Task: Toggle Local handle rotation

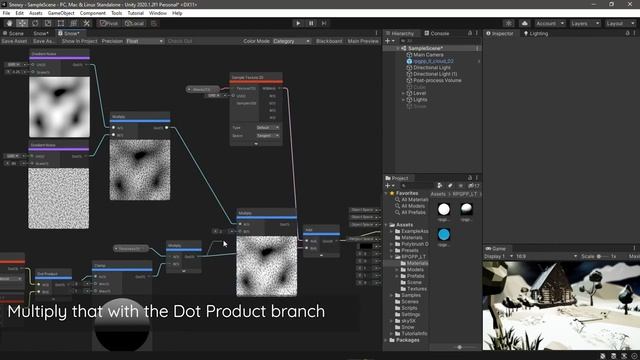Action: [135, 23]
